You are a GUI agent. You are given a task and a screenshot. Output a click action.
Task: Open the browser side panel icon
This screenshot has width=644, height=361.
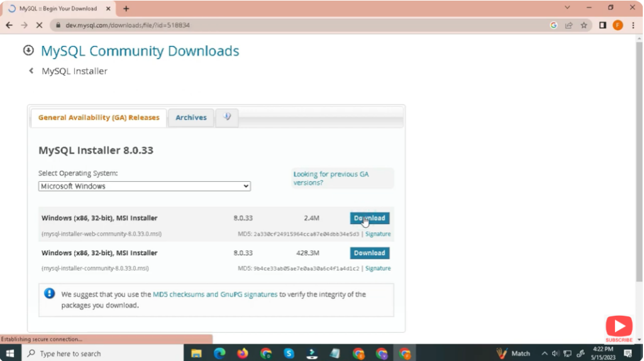click(x=602, y=25)
